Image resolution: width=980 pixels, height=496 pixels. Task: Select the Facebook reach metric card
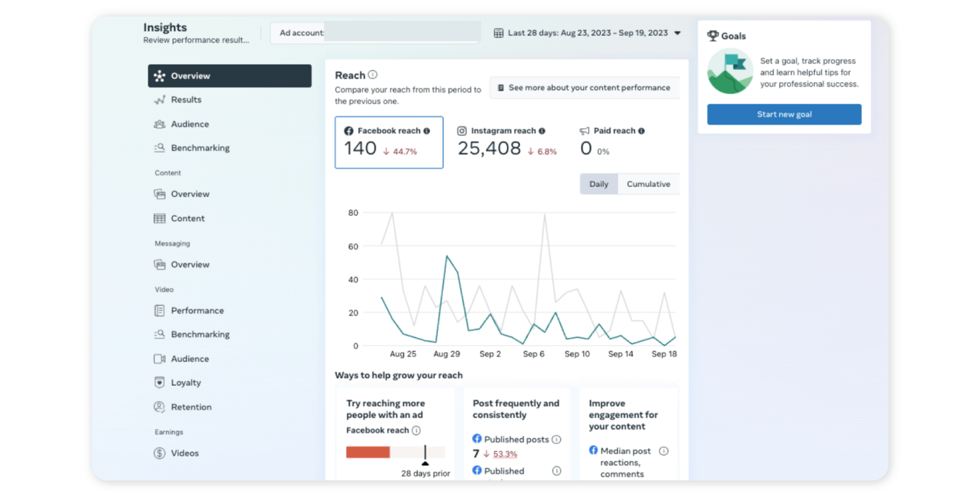tap(389, 143)
